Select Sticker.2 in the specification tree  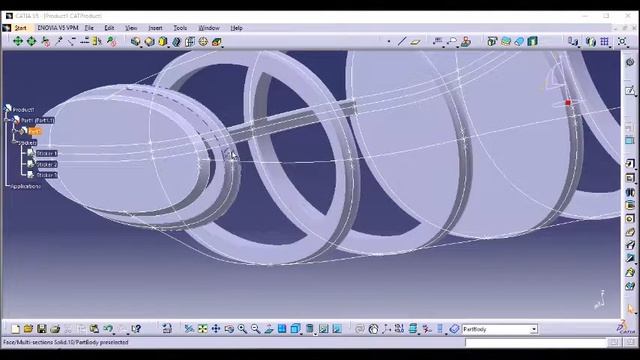[x=47, y=164]
